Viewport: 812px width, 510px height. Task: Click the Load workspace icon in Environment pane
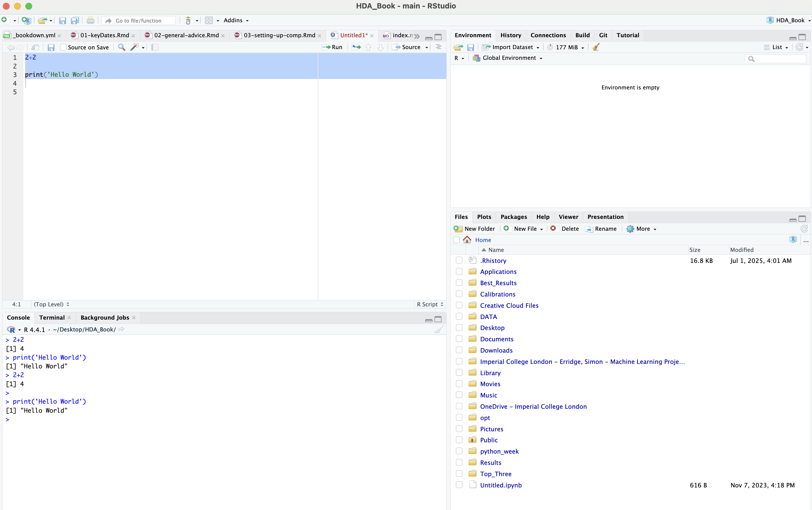pyautogui.click(x=458, y=47)
